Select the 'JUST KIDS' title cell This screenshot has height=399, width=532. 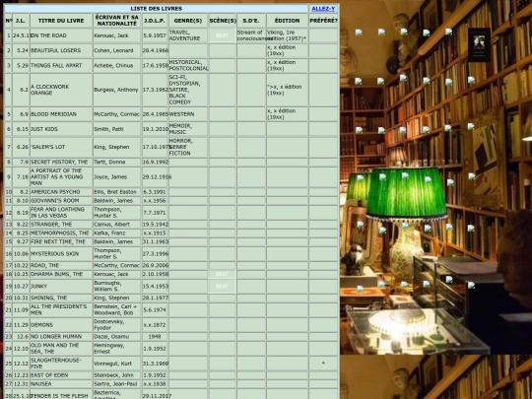coord(61,129)
